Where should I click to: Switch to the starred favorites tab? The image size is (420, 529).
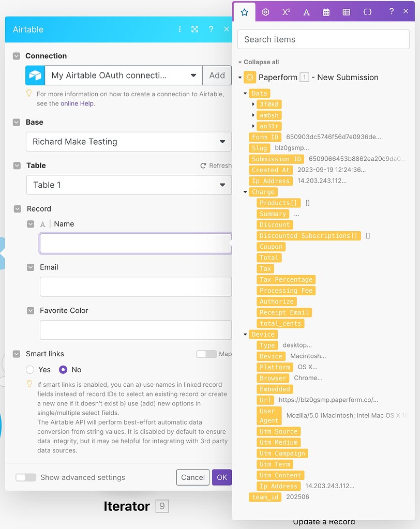pyautogui.click(x=245, y=12)
